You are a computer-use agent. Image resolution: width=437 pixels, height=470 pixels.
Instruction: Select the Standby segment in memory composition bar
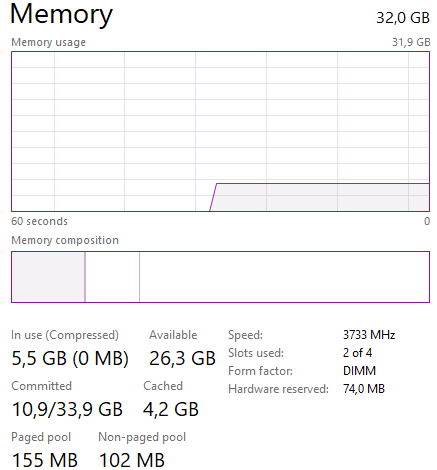[x=112, y=277]
